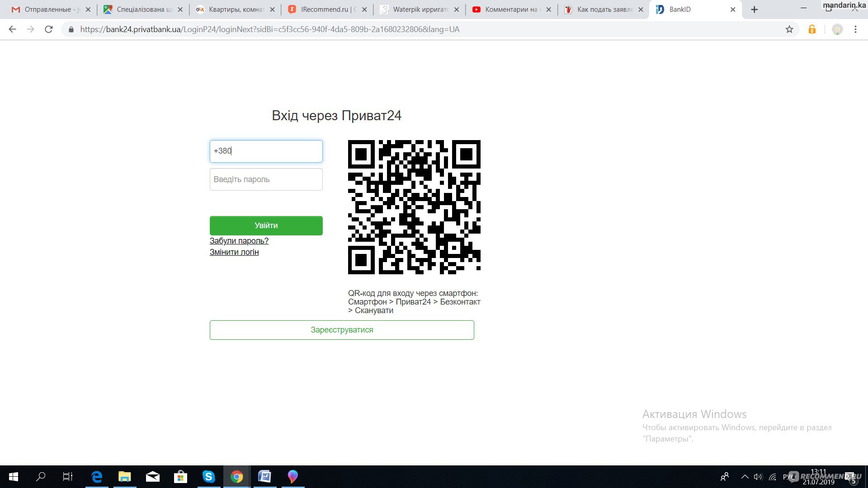868x488 pixels.
Task: Open Word from taskbar
Action: pos(265,477)
